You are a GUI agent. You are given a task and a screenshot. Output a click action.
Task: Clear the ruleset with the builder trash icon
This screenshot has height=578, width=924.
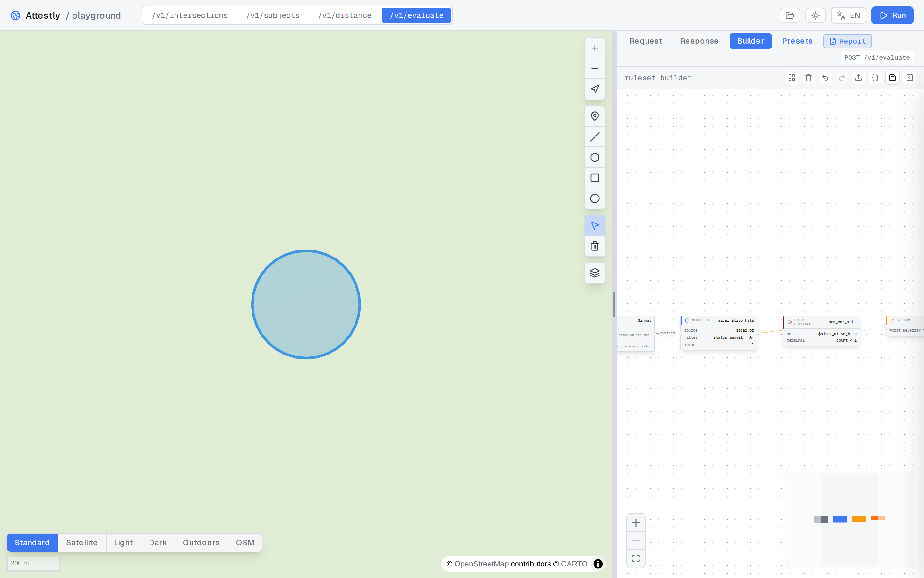[808, 78]
